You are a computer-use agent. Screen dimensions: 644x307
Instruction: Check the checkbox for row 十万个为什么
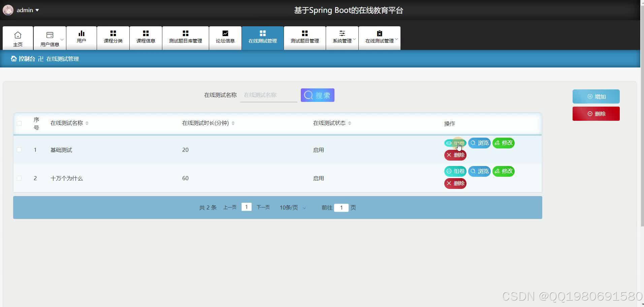19,178
